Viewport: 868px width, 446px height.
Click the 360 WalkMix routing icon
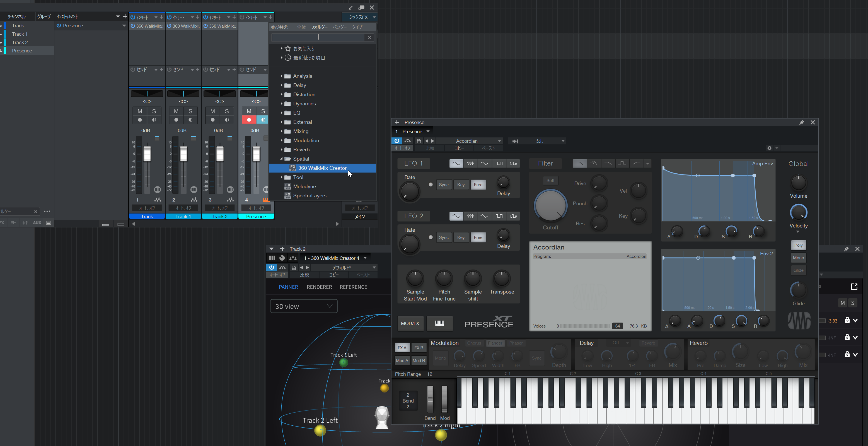[293, 258]
